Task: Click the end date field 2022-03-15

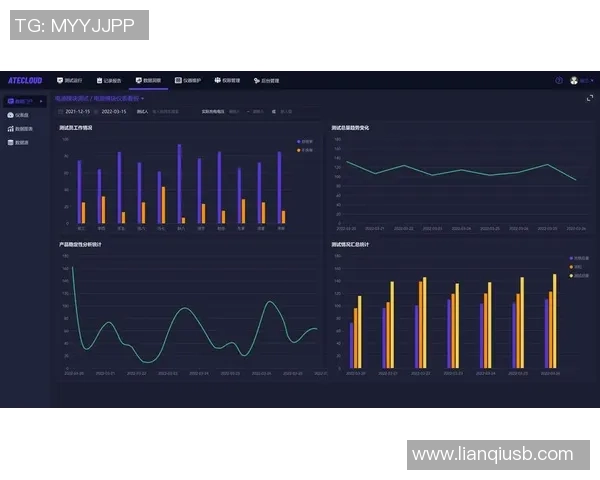Action: [x=108, y=111]
